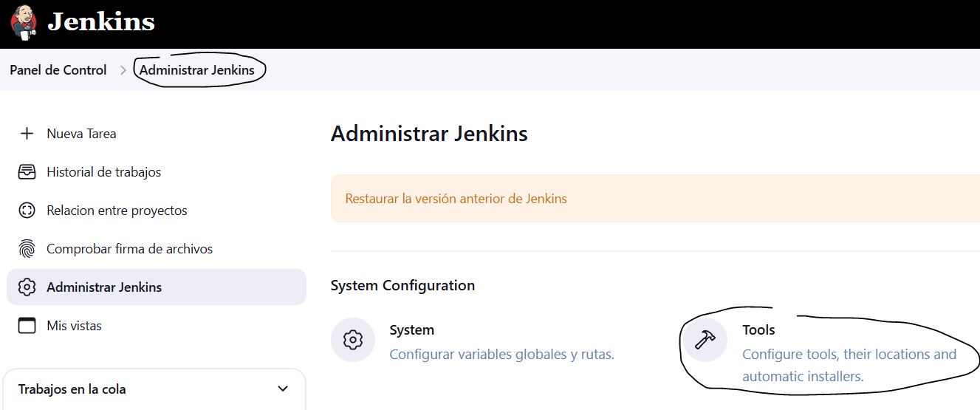This screenshot has width=980, height=410.
Task: Click the System gear icon
Action: click(353, 341)
